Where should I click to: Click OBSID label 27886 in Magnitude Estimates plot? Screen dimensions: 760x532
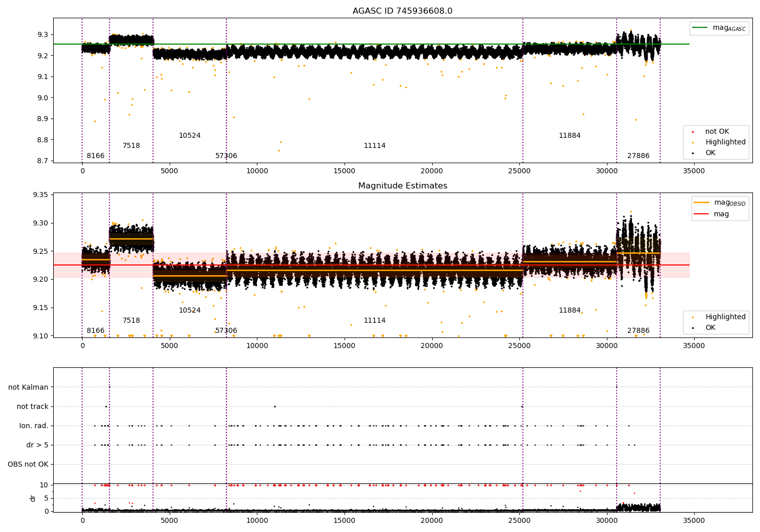(638, 331)
